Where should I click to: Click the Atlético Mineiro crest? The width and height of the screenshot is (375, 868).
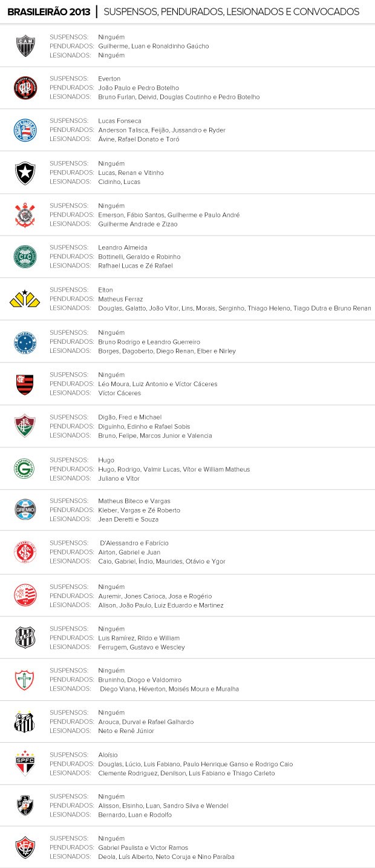click(25, 46)
